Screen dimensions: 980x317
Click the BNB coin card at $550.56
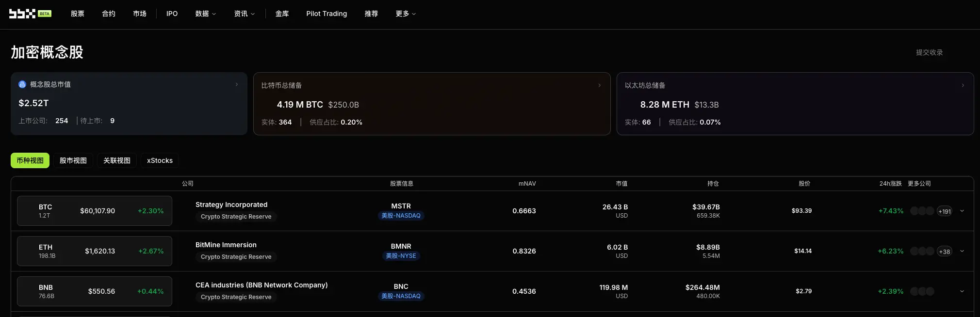coord(95,291)
